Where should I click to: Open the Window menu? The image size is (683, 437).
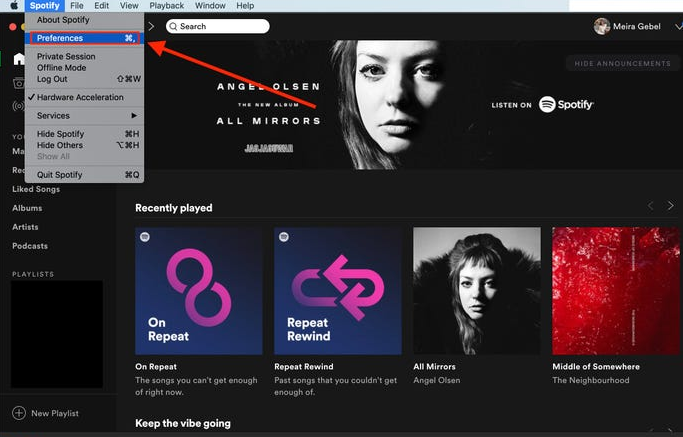tap(210, 6)
